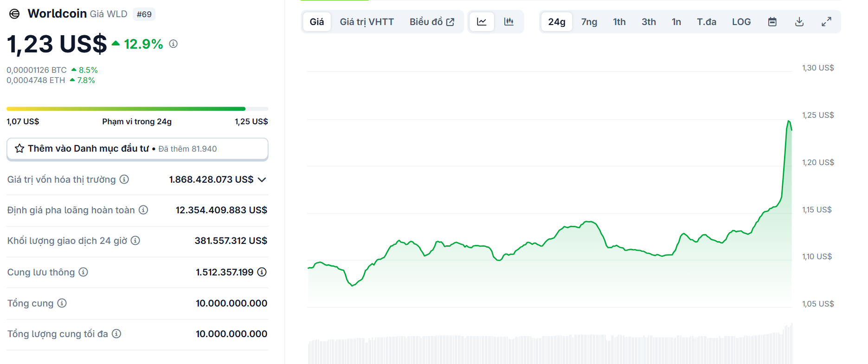Open info icon next to Khối lượng giao dịch 24 giờ
This screenshot has width=868, height=364.
pyautogui.click(x=135, y=241)
